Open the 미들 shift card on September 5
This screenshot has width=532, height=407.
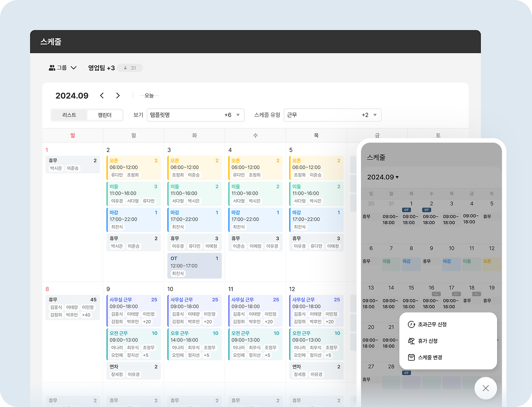point(316,194)
